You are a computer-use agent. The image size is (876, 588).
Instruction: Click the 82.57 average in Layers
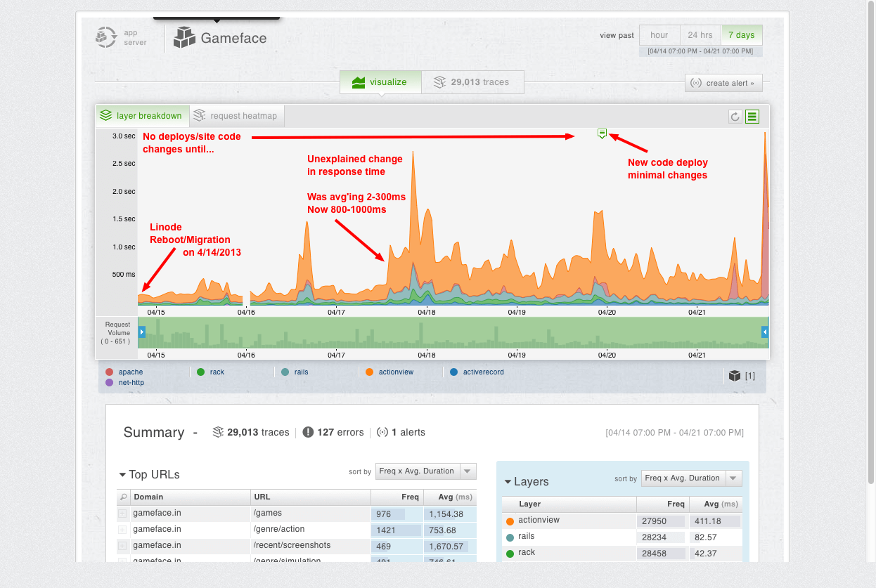pos(705,537)
